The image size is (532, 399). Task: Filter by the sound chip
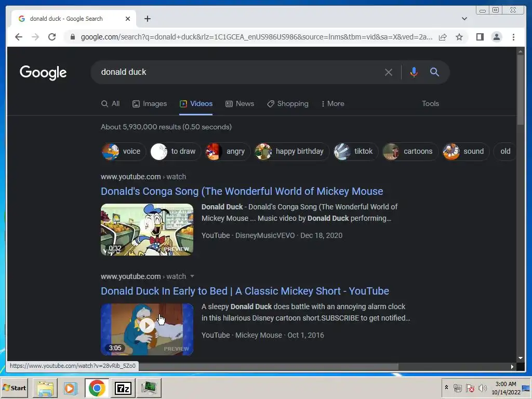[465, 151]
